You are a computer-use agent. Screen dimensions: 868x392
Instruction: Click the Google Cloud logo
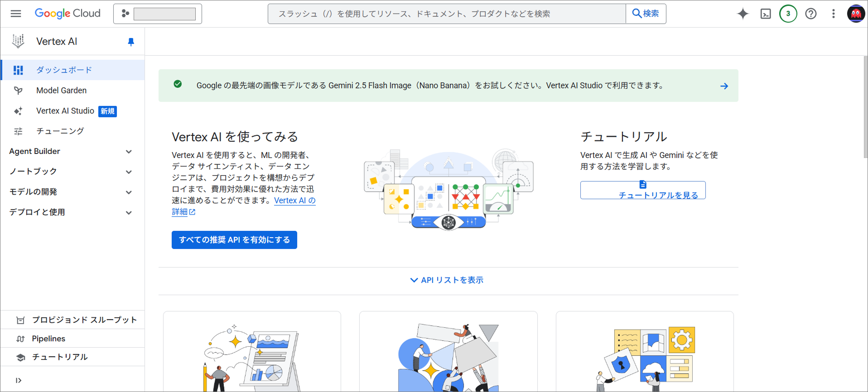tap(68, 14)
